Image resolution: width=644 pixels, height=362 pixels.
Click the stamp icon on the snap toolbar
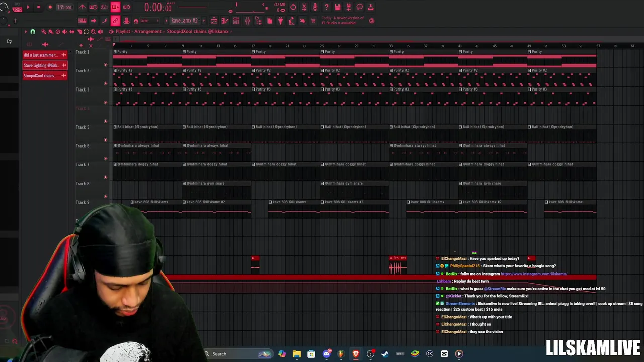126,21
